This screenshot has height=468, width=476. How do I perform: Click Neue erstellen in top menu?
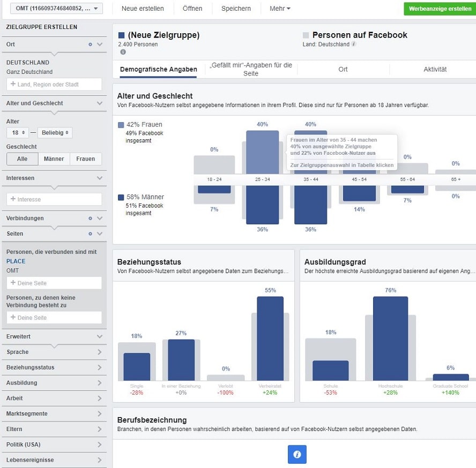[143, 9]
